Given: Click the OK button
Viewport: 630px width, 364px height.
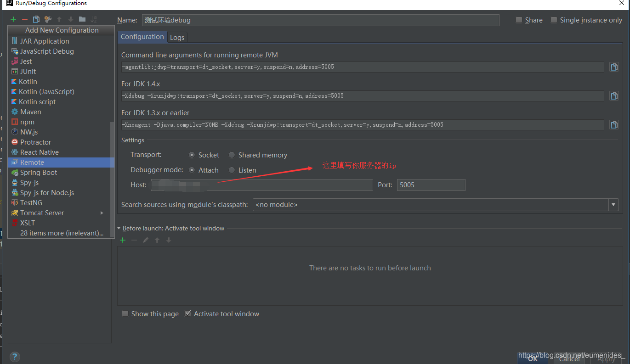Looking at the screenshot, I should 533,359.
